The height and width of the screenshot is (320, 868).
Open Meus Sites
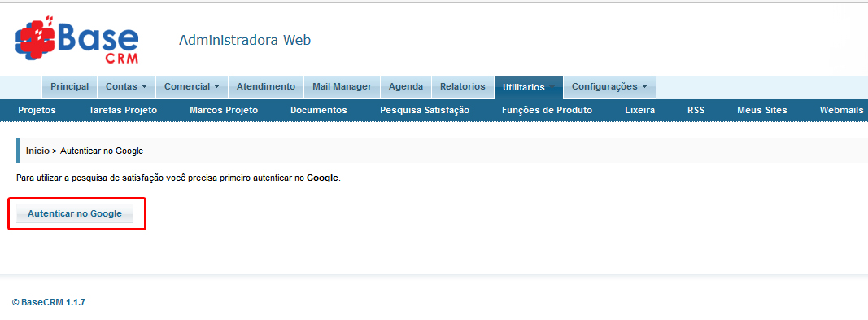[x=762, y=110]
